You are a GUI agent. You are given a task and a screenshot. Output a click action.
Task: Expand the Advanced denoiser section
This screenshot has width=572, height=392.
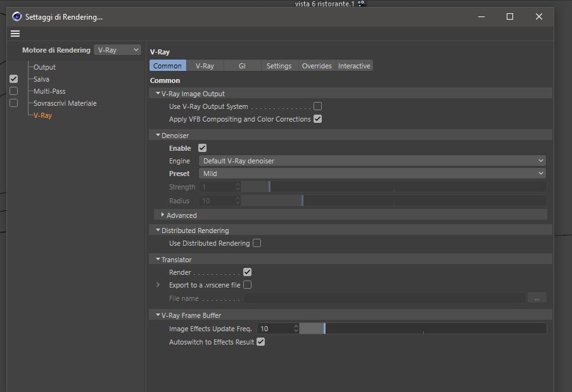click(163, 215)
